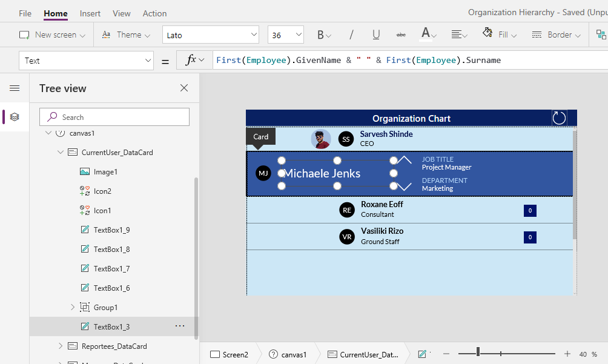Toggle italic formatting
Image resolution: width=608 pixels, height=364 pixels.
pyautogui.click(x=351, y=35)
